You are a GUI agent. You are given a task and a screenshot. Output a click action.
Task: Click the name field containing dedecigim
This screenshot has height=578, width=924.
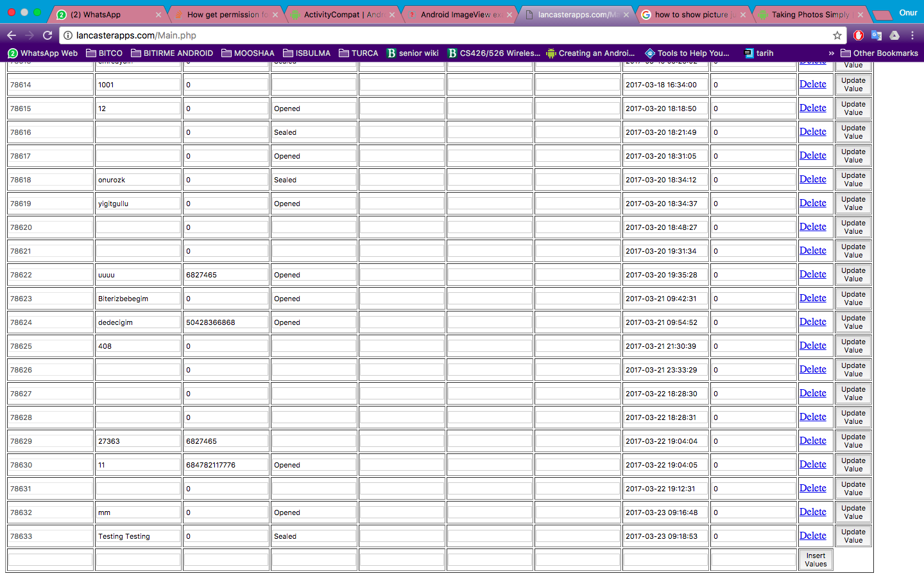[x=138, y=322]
